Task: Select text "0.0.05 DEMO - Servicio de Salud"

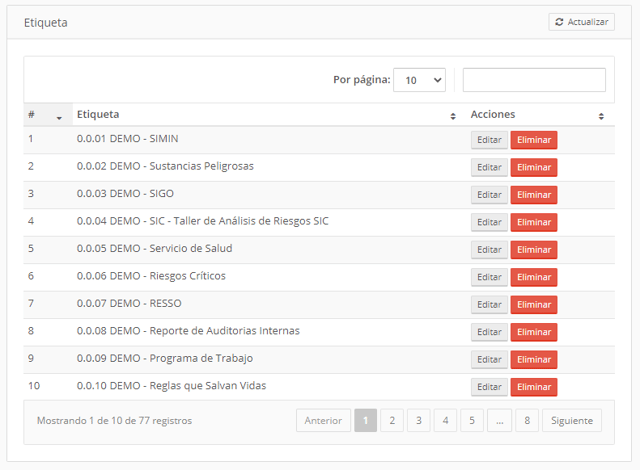Action: [154, 248]
